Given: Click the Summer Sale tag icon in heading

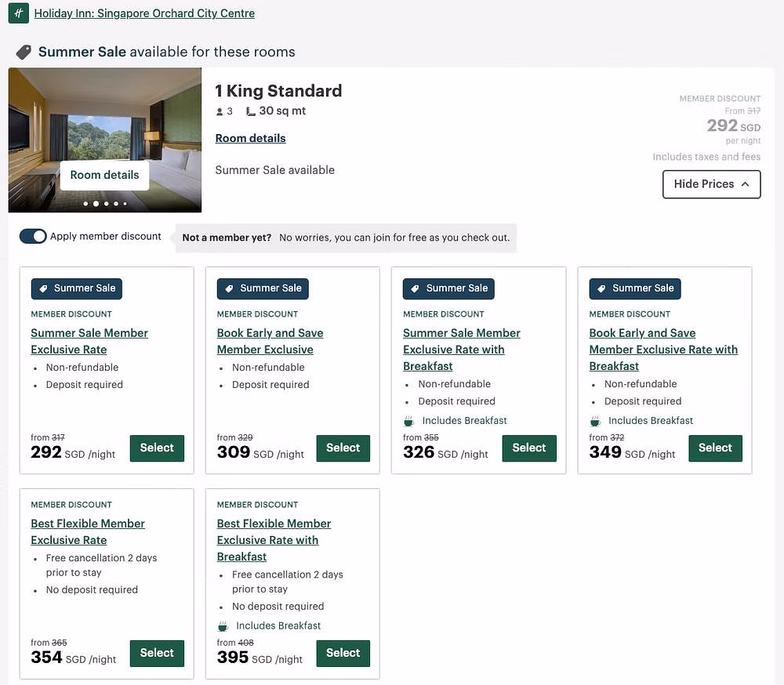Looking at the screenshot, I should pos(24,52).
